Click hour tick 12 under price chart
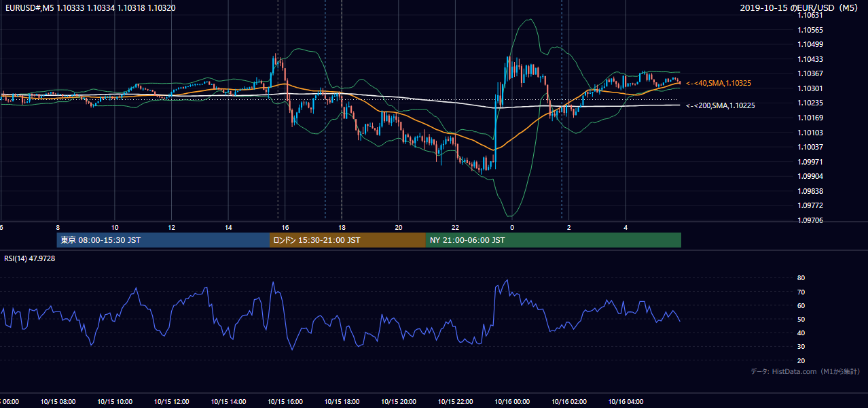 click(x=171, y=227)
